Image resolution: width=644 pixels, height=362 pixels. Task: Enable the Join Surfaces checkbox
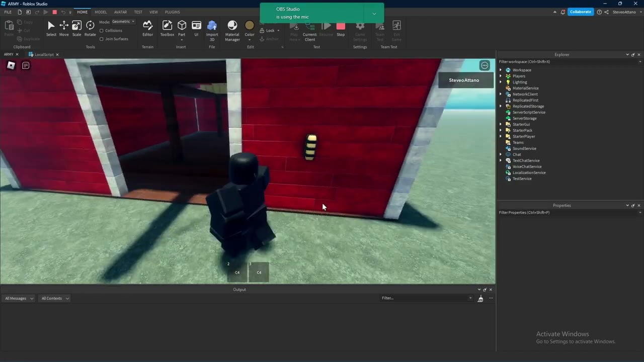pyautogui.click(x=102, y=39)
